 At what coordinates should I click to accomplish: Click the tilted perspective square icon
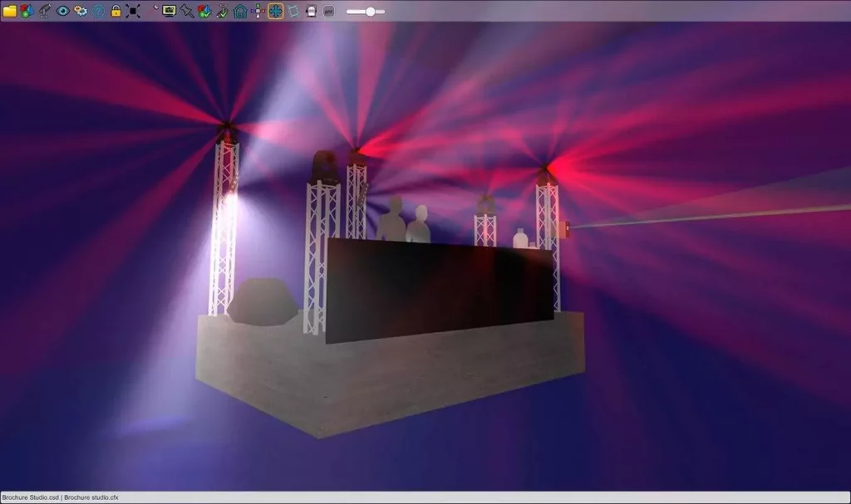[293, 11]
